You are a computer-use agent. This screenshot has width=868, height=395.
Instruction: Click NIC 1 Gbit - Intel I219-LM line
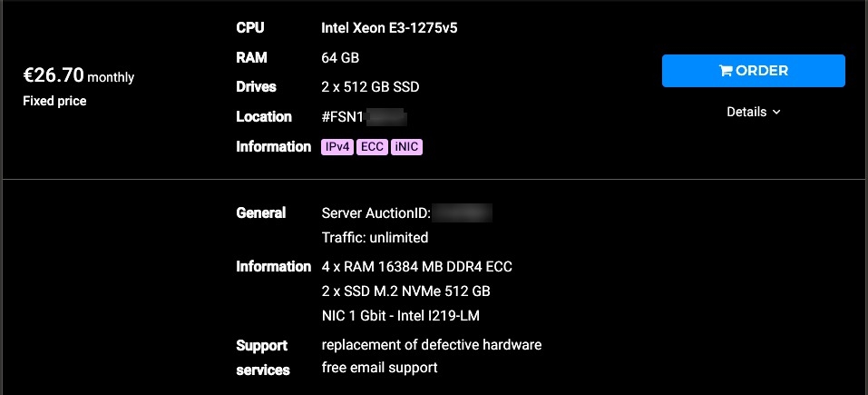pyautogui.click(x=400, y=316)
